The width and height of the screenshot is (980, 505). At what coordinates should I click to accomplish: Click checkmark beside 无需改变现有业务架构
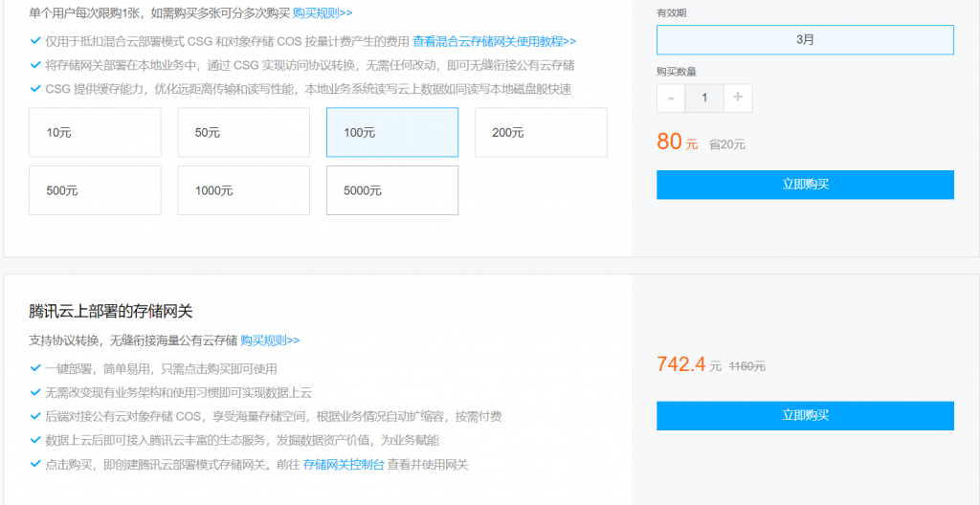35,392
